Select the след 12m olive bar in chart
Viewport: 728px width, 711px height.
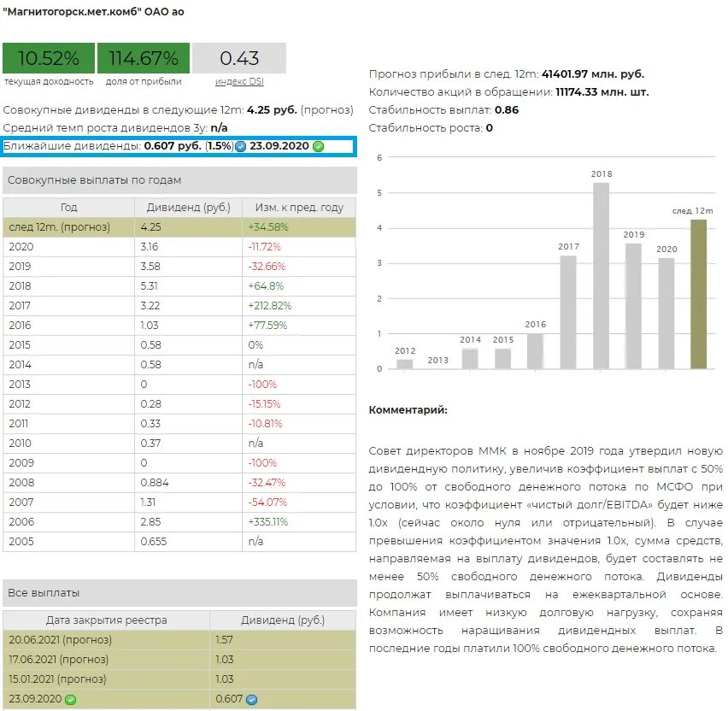[x=699, y=295]
